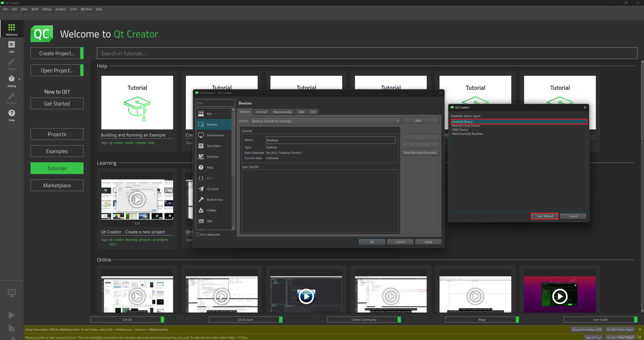Click the Examples button

pos(57,151)
